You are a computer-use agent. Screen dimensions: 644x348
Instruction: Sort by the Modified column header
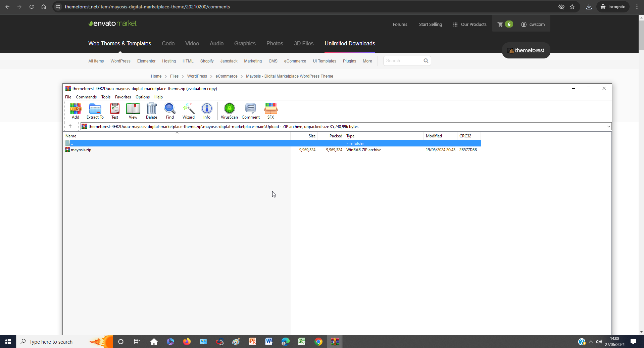point(440,136)
